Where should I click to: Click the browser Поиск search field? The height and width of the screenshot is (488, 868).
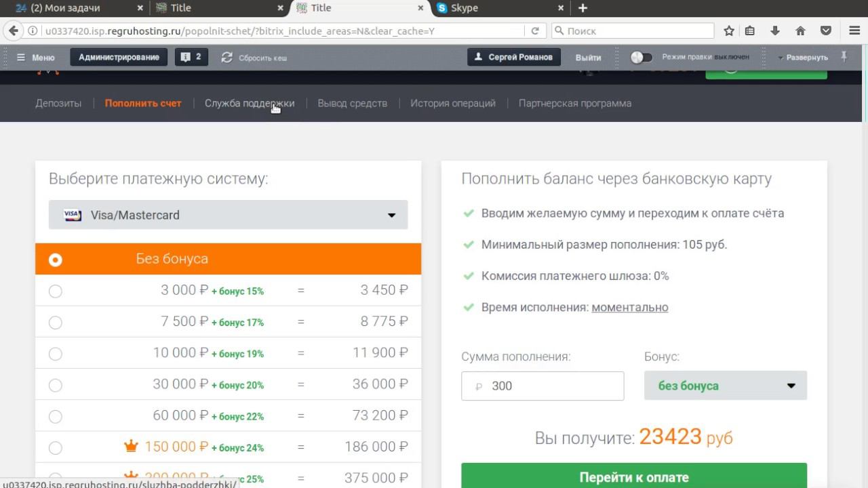633,30
